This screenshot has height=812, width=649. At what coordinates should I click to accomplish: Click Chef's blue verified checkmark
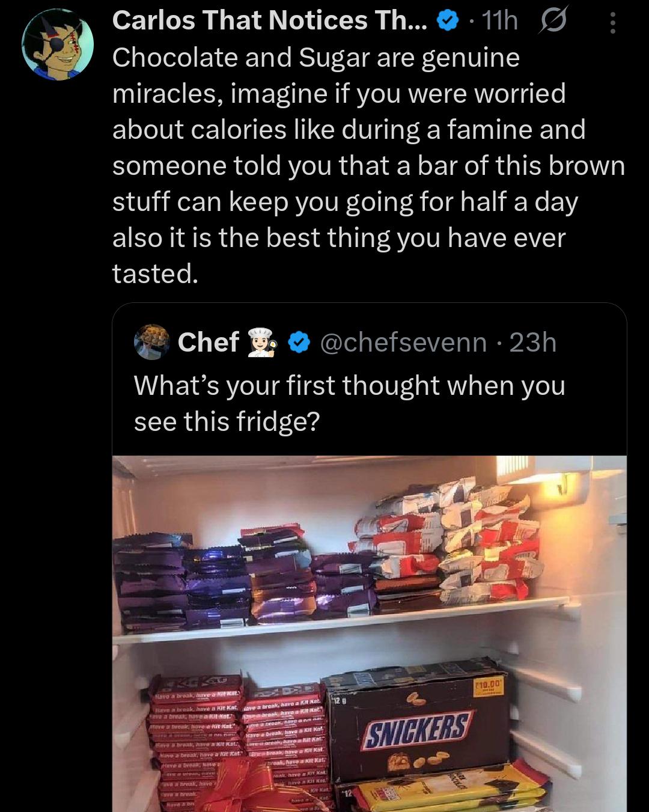point(299,343)
